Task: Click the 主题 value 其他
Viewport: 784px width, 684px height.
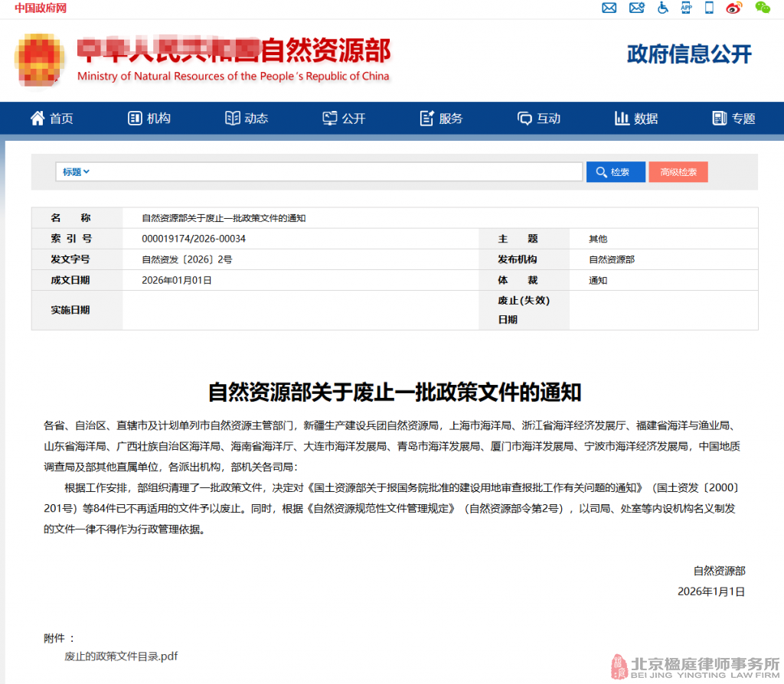Action: pyautogui.click(x=598, y=239)
